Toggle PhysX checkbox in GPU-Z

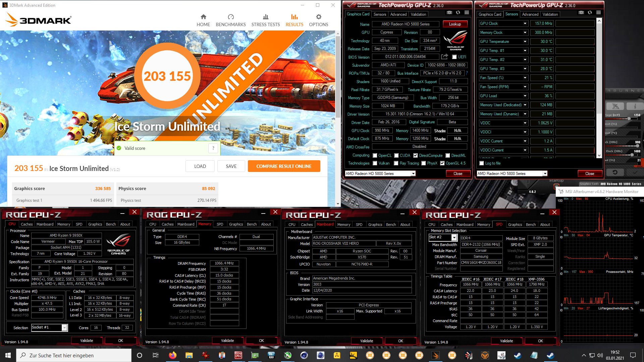424,163
